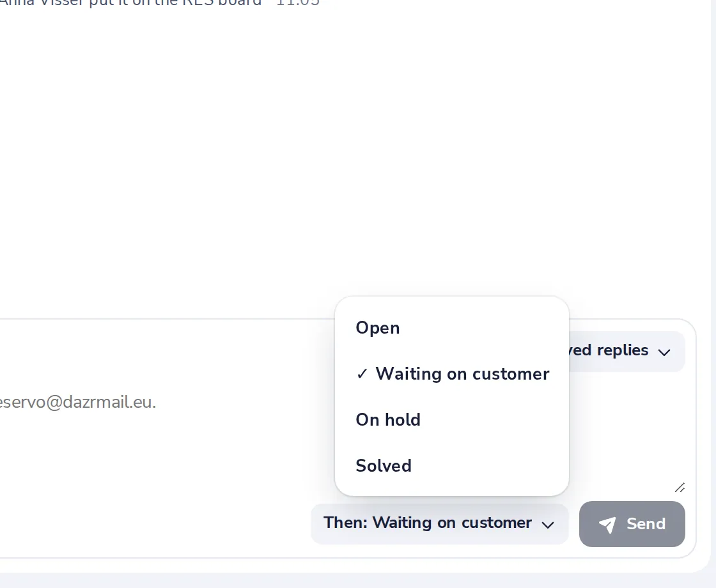Open the saved replies dropdown
The width and height of the screenshot is (716, 588).
pyautogui.click(x=626, y=351)
